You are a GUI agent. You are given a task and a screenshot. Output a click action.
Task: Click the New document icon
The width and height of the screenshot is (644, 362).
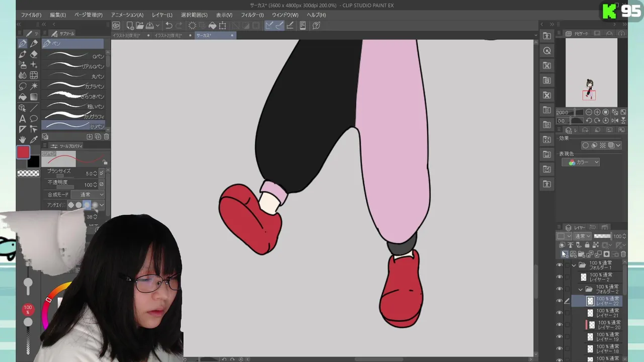[130, 26]
